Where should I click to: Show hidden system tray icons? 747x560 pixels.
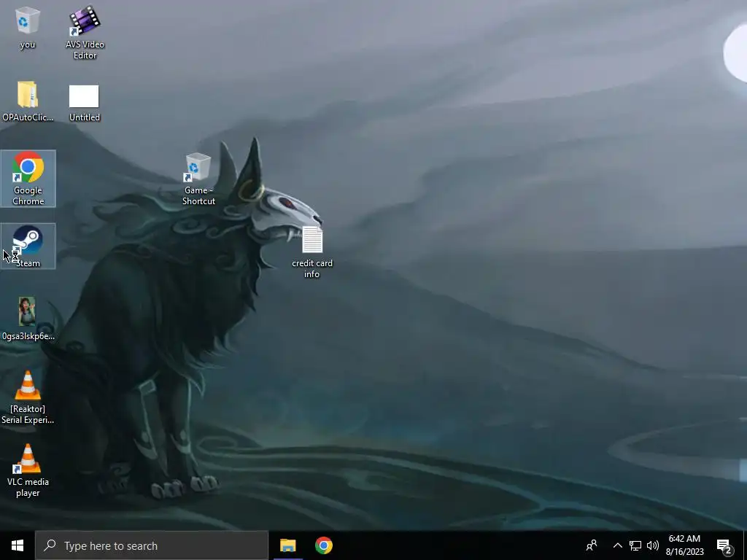(x=617, y=545)
